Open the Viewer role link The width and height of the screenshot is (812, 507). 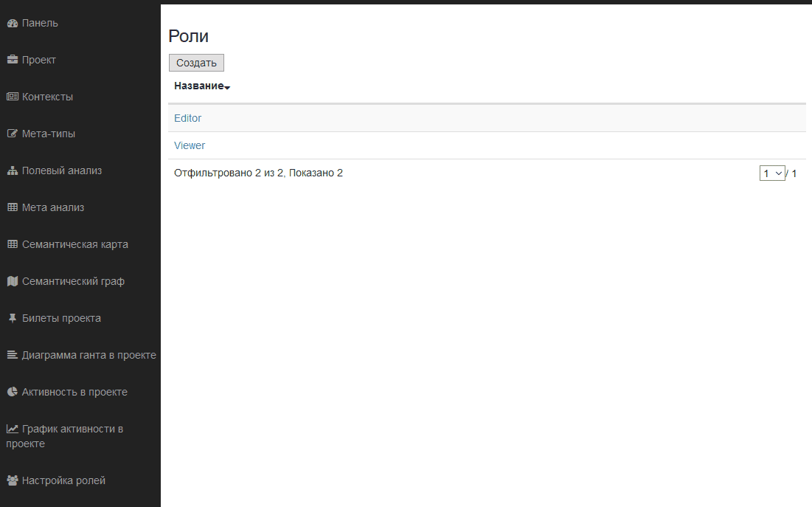click(x=190, y=145)
